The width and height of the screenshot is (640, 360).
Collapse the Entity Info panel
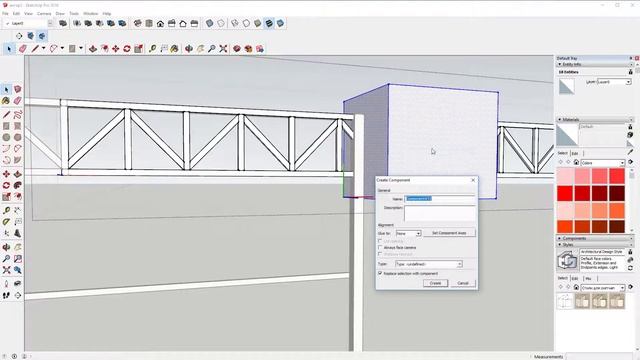tap(560, 64)
